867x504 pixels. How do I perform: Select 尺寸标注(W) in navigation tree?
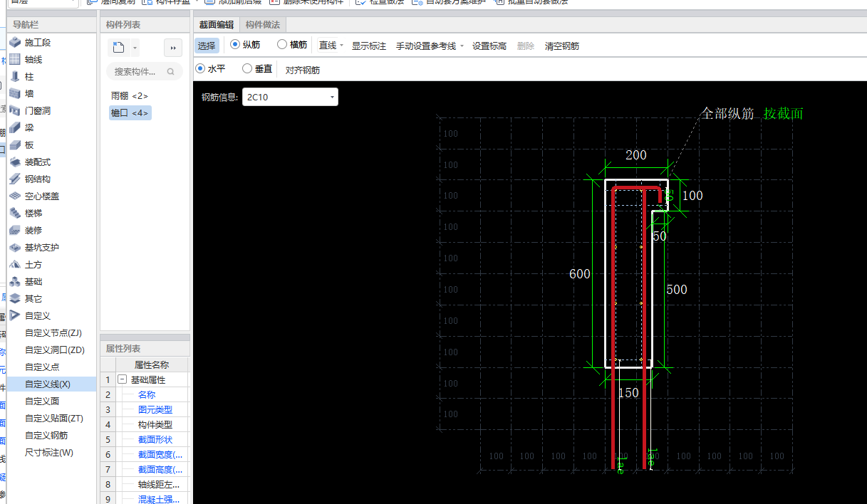pos(49,453)
